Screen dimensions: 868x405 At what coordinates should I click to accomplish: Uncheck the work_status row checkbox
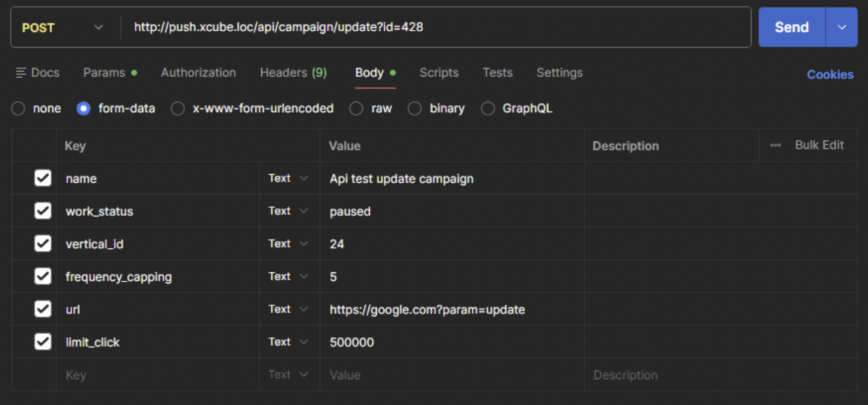(43, 211)
